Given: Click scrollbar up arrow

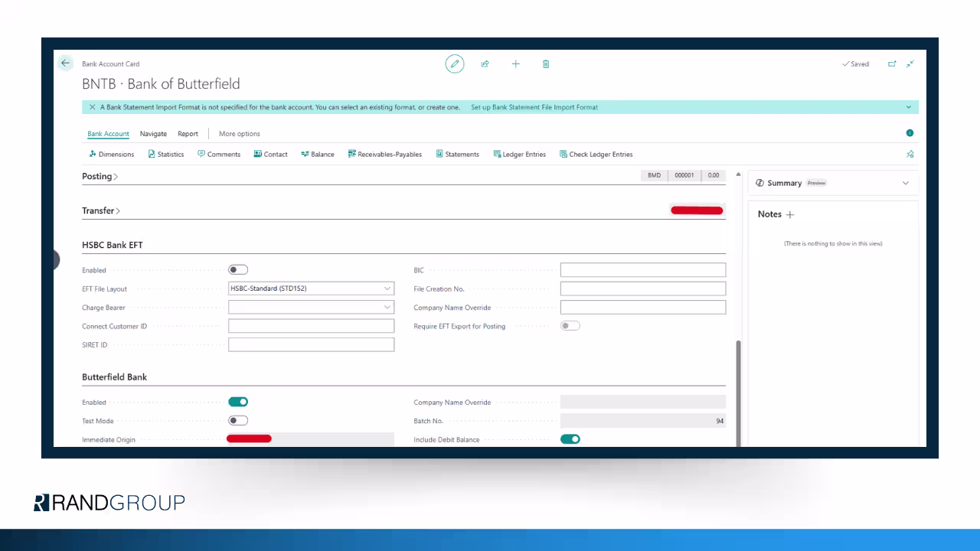Looking at the screenshot, I should tap(738, 174).
